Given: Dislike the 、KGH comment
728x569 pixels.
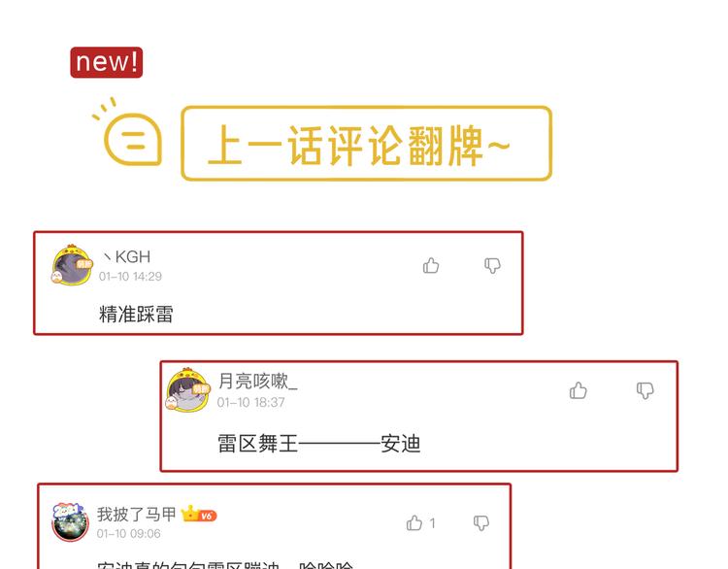Looking at the screenshot, I should coord(492,266).
